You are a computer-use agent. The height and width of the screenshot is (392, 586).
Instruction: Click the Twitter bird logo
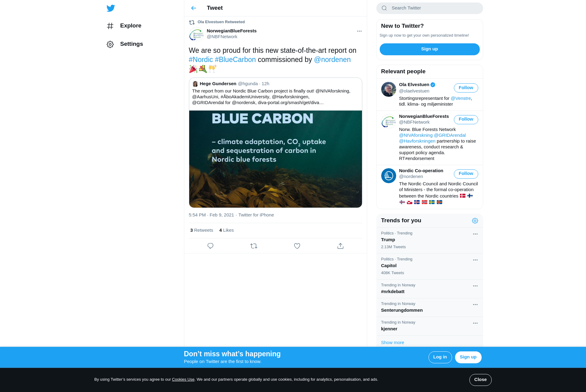pyautogui.click(x=111, y=8)
